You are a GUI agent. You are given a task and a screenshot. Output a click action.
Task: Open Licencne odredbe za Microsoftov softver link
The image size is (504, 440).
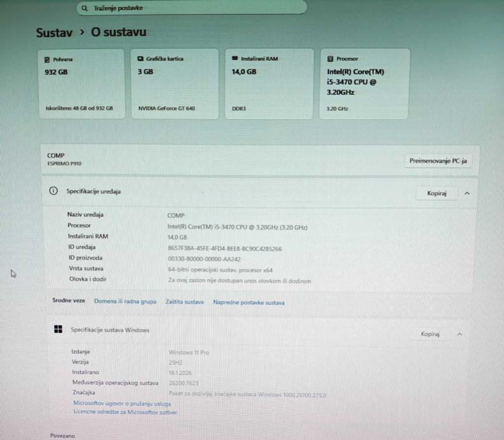click(x=125, y=412)
